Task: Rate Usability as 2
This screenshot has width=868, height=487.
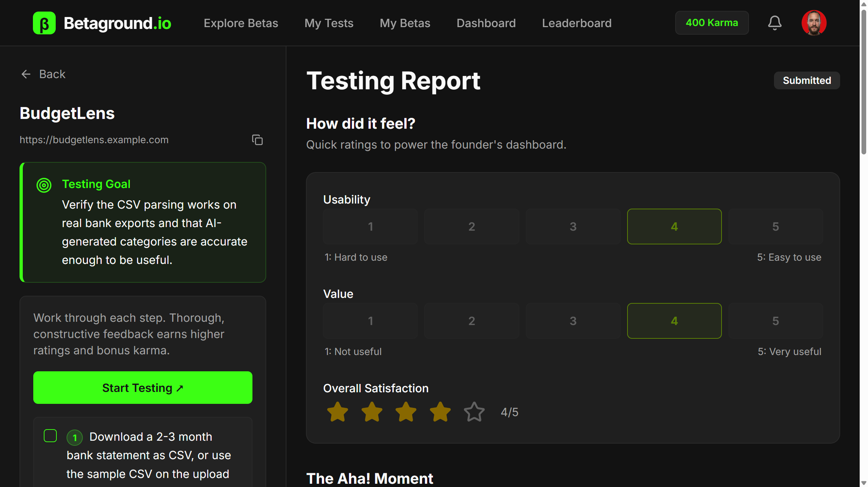Action: 472,227
